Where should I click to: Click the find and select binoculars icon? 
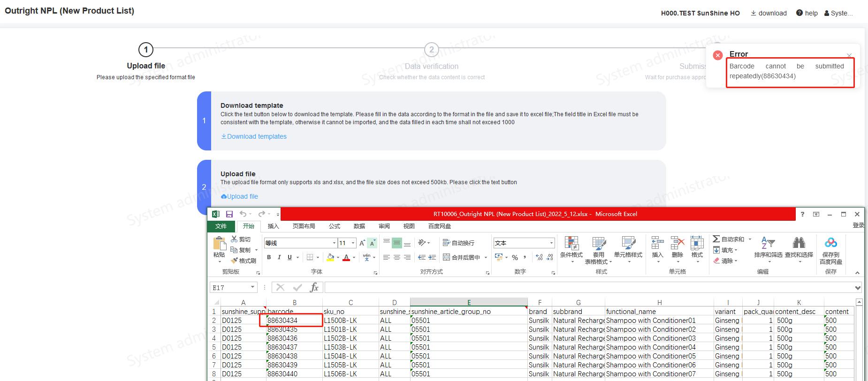pyautogui.click(x=799, y=243)
